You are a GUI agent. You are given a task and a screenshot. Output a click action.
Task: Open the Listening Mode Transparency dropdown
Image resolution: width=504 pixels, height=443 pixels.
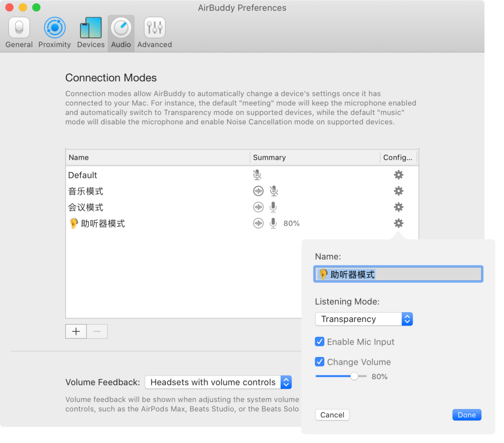click(x=364, y=319)
